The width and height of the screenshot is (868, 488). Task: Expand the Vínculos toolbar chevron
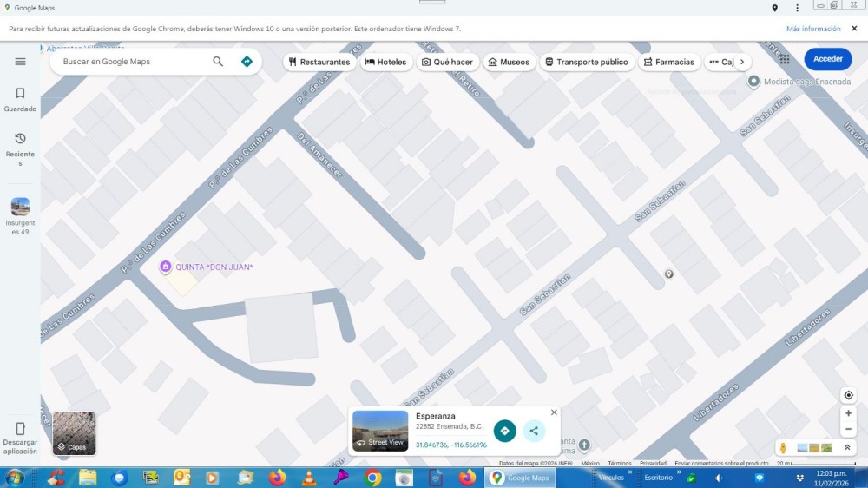tap(630, 472)
